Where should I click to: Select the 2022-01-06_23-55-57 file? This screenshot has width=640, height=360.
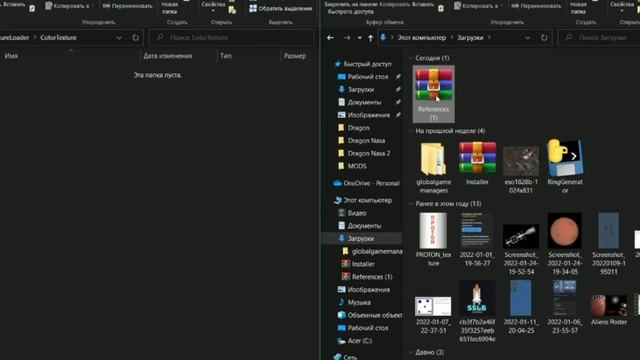(x=565, y=307)
